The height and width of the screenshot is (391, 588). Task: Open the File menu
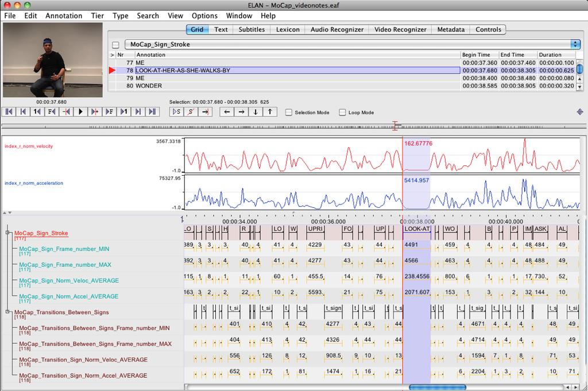10,16
